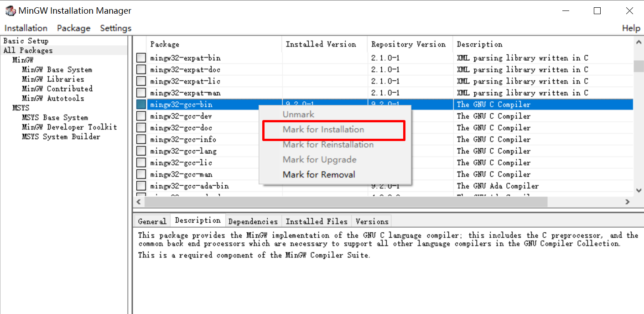Select the MinGW tree node
This screenshot has width=644, height=314.
pyautogui.click(x=23, y=60)
